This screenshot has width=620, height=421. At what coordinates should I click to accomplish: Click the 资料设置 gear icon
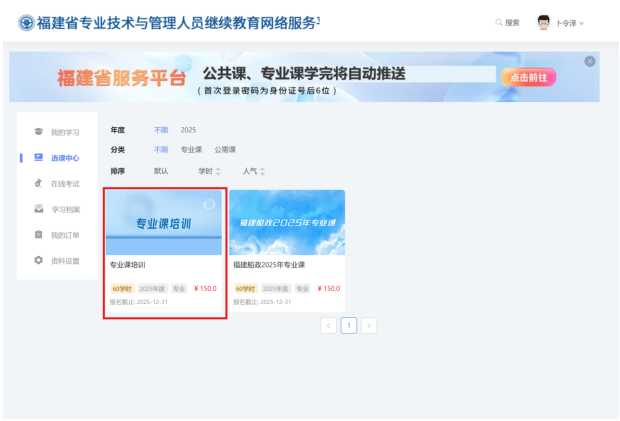click(38, 260)
